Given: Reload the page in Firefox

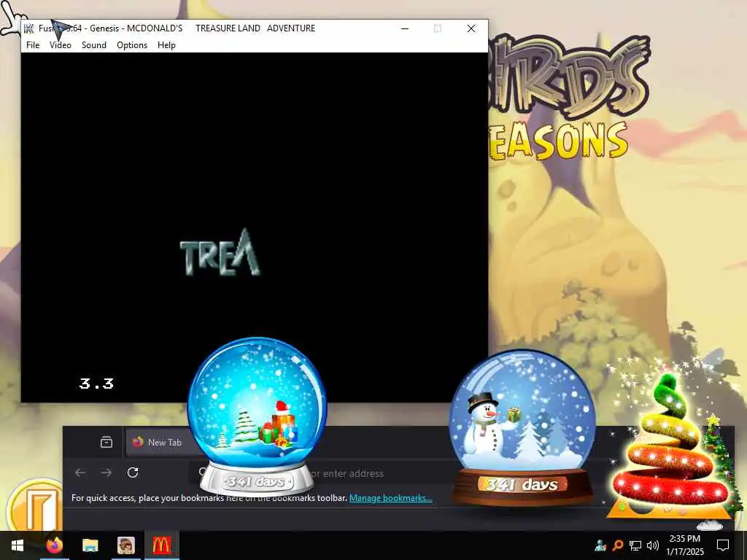Looking at the screenshot, I should pyautogui.click(x=133, y=472).
